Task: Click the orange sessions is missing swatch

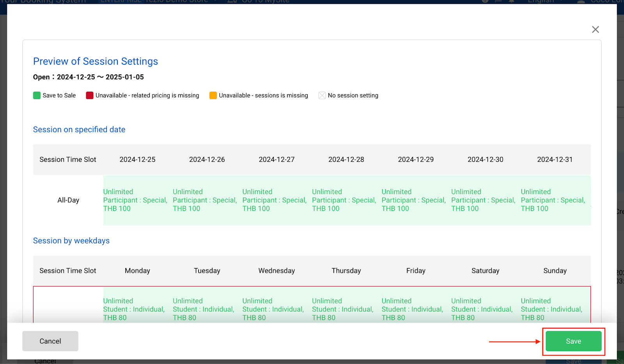Action: coord(213,95)
